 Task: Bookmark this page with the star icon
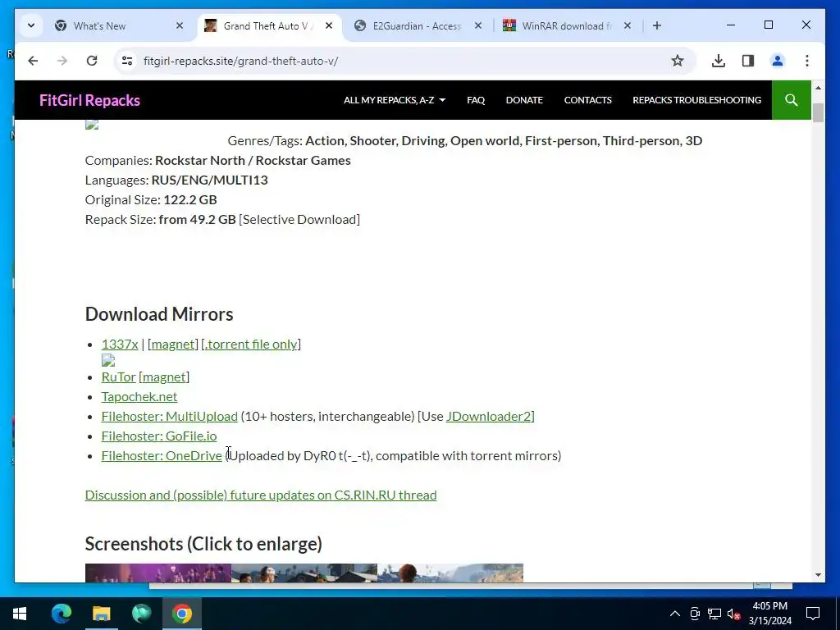coord(677,61)
